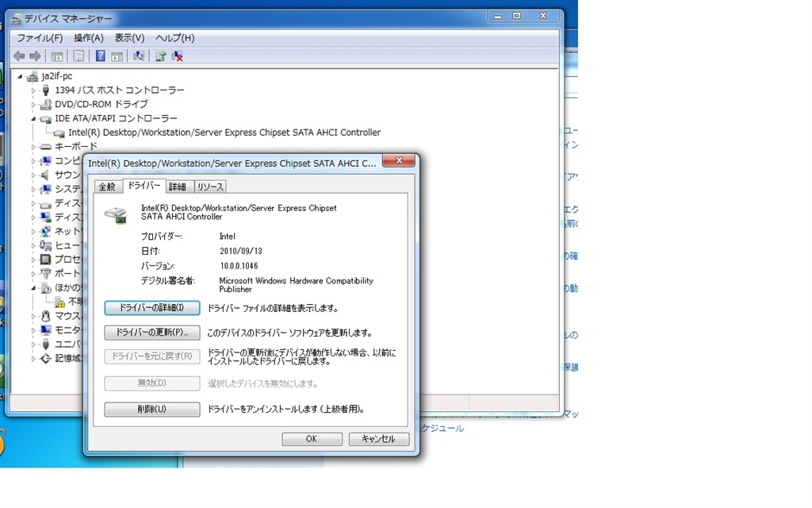Screen dimensions: 812x508
Task: Click the ドライバーの更新(P)... button
Action: tap(151, 333)
